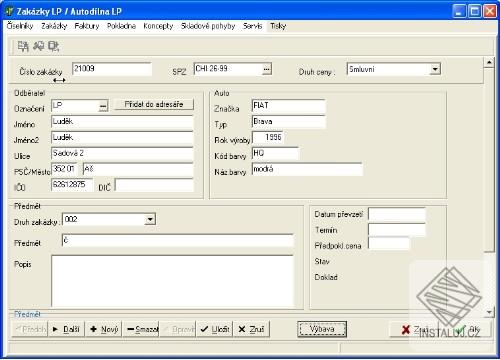Viewport: 500px width, 360px height.
Task: Click the leftmost toolbar icon under the menu bar
Action: click(x=23, y=46)
